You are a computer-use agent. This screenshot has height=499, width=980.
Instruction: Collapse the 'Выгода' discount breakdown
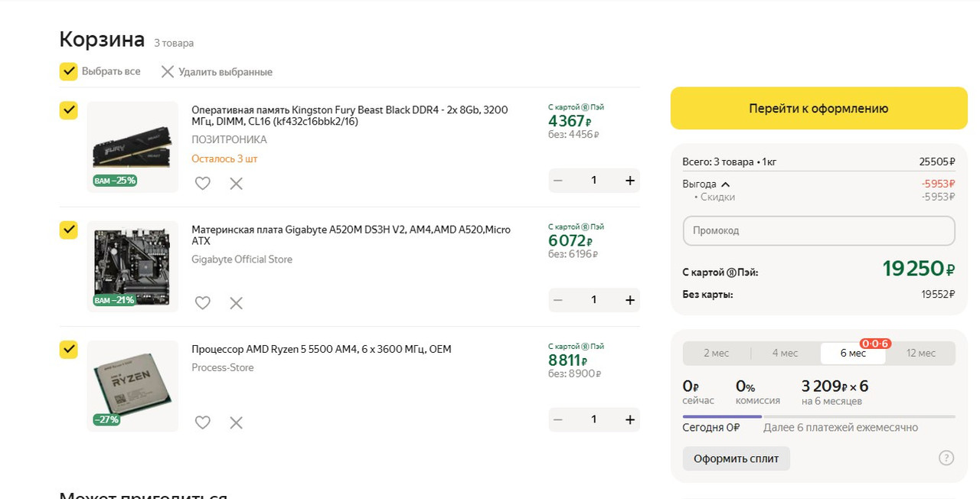click(x=725, y=184)
